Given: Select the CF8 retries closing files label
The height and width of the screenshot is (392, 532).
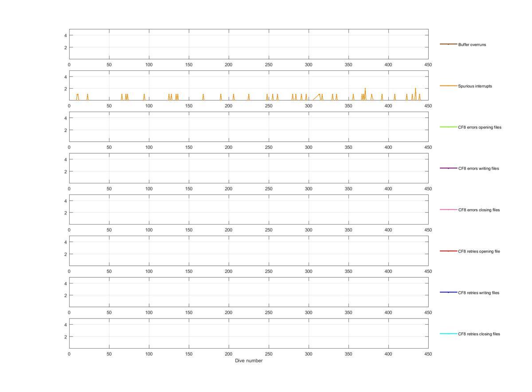Looking at the screenshot, I should click(479, 334).
